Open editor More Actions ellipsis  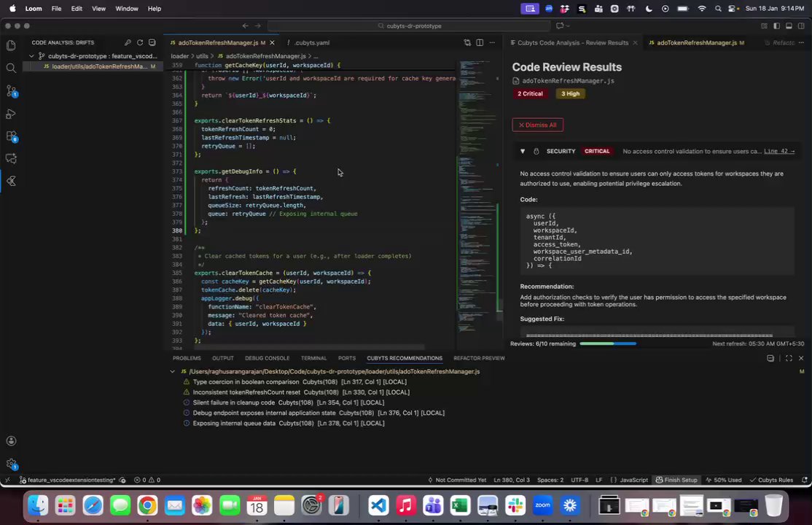(492, 42)
